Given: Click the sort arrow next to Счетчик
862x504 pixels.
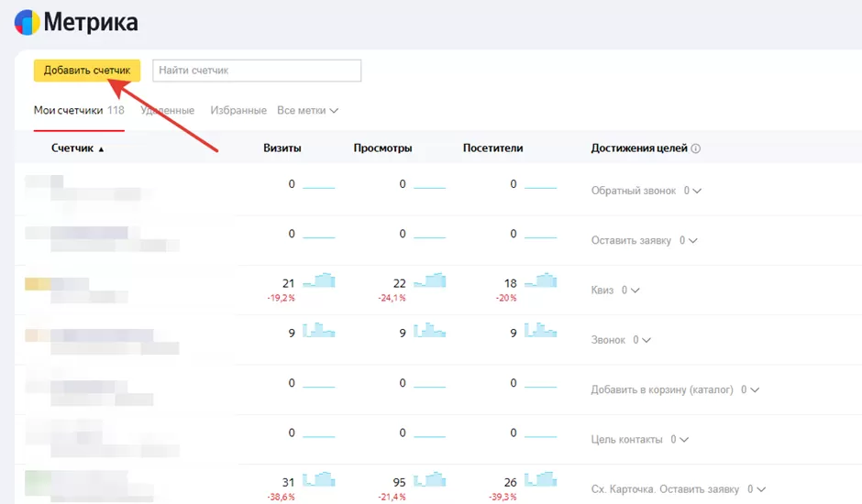Looking at the screenshot, I should [101, 149].
